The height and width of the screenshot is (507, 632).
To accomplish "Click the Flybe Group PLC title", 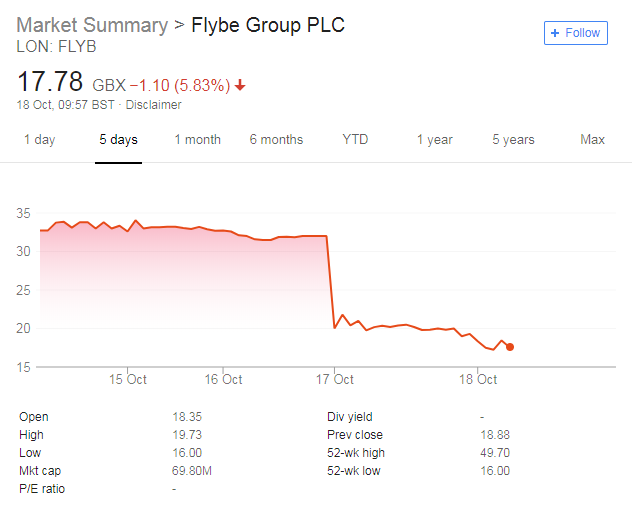I will (x=267, y=25).
